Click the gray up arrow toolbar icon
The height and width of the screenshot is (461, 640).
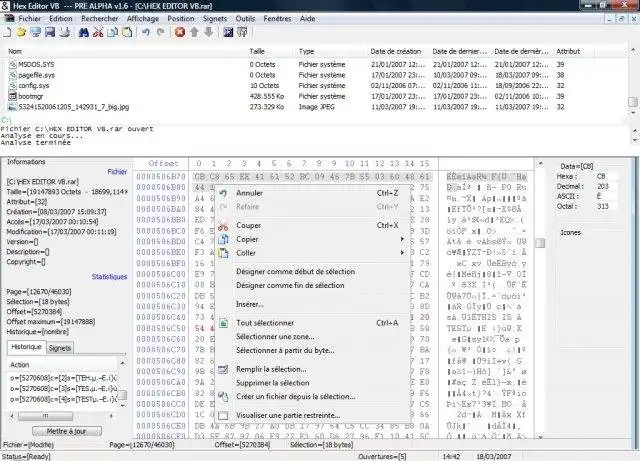194,32
